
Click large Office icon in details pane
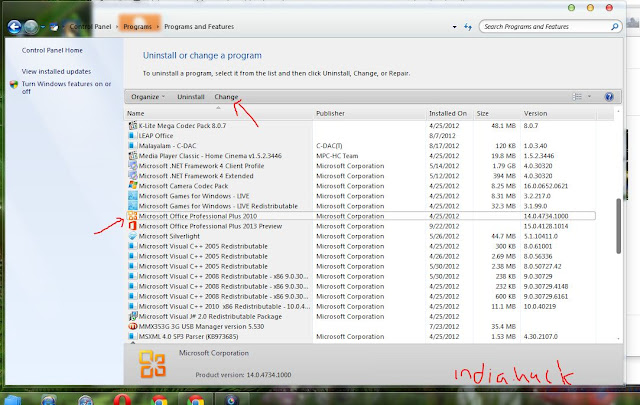point(152,364)
